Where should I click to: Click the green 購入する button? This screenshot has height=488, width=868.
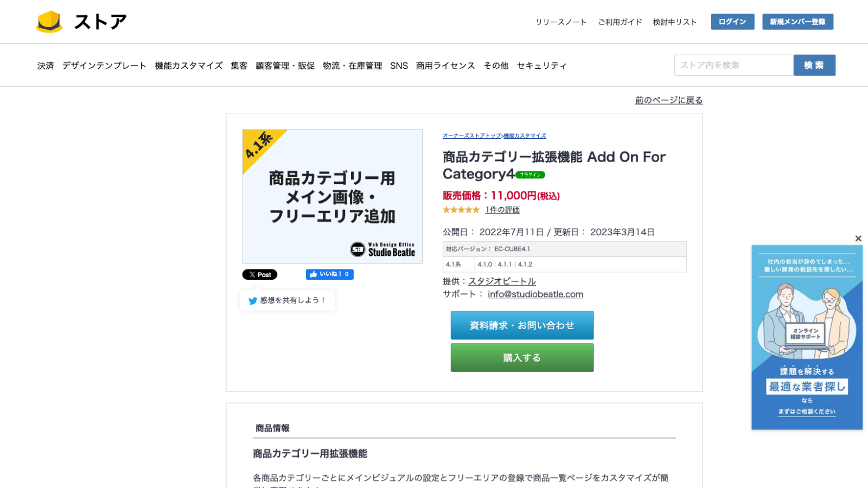coord(522,358)
